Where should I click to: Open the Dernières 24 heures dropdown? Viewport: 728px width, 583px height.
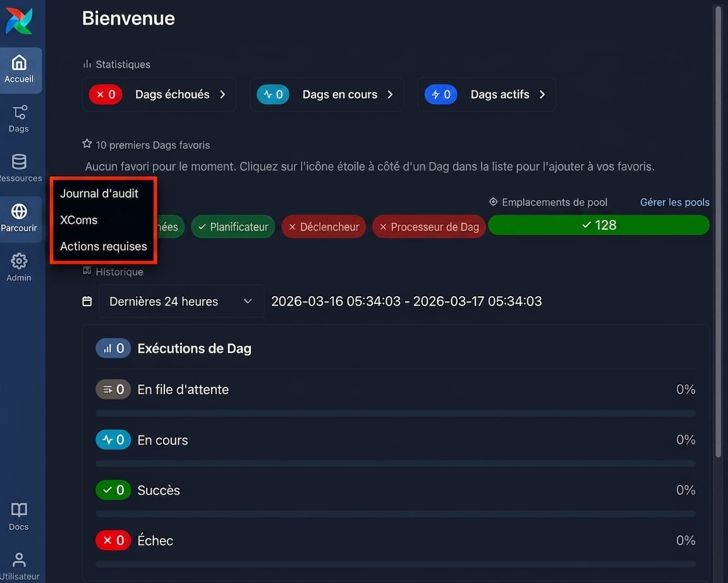point(181,302)
